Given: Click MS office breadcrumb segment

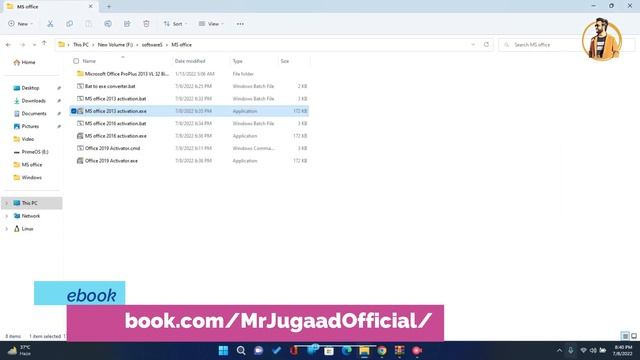Looking at the screenshot, I should pos(181,45).
